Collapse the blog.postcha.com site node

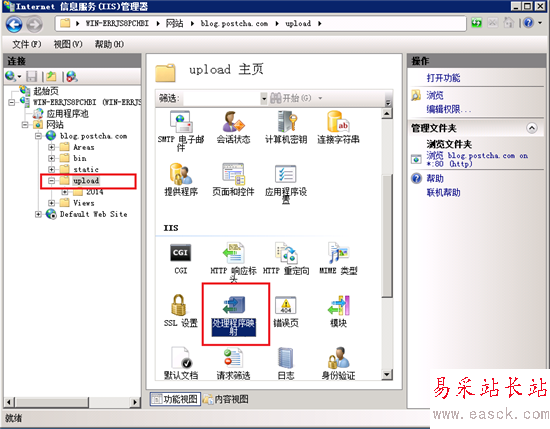(x=38, y=136)
